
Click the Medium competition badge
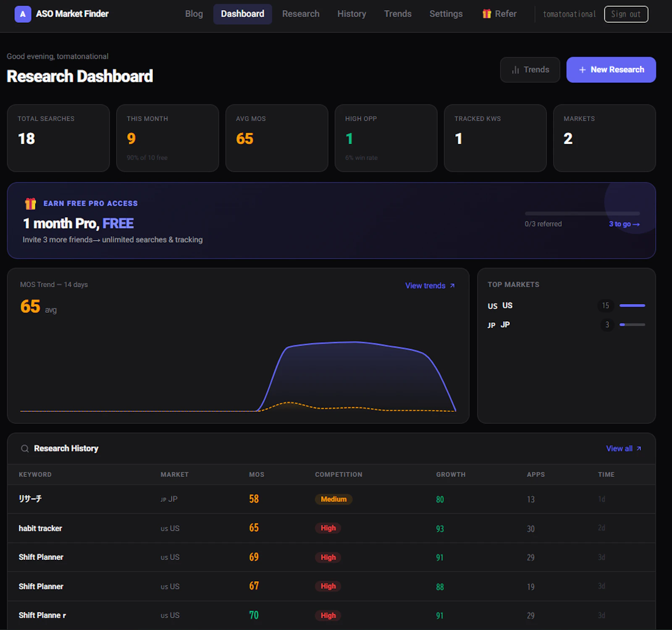tap(333, 499)
